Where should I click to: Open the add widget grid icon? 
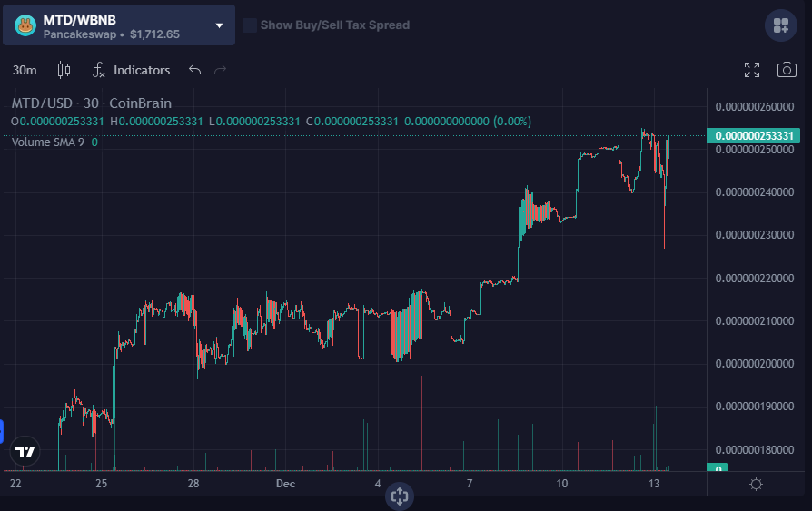[x=780, y=25]
